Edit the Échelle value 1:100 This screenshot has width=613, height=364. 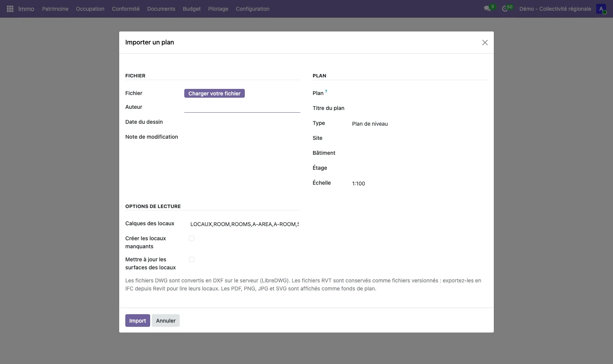[420, 184]
